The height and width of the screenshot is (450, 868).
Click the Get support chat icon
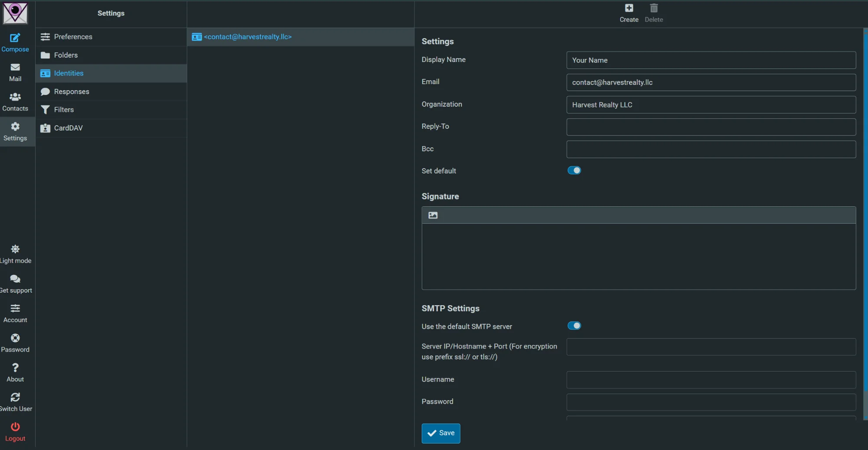pos(15,279)
